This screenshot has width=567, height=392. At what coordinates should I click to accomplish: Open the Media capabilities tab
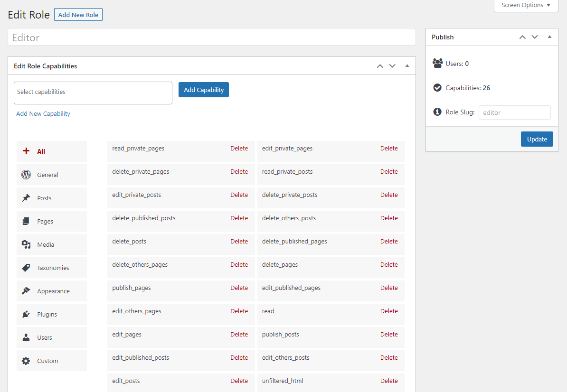[x=52, y=244]
